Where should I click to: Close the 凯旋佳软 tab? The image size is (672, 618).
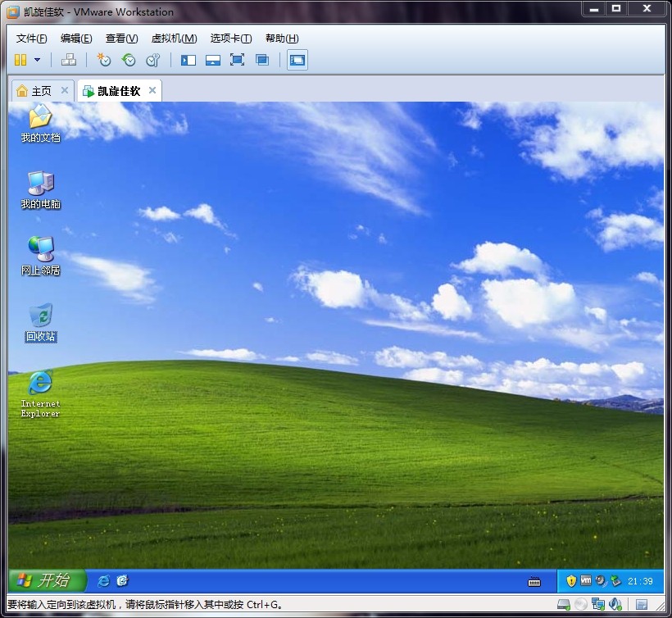(152, 90)
